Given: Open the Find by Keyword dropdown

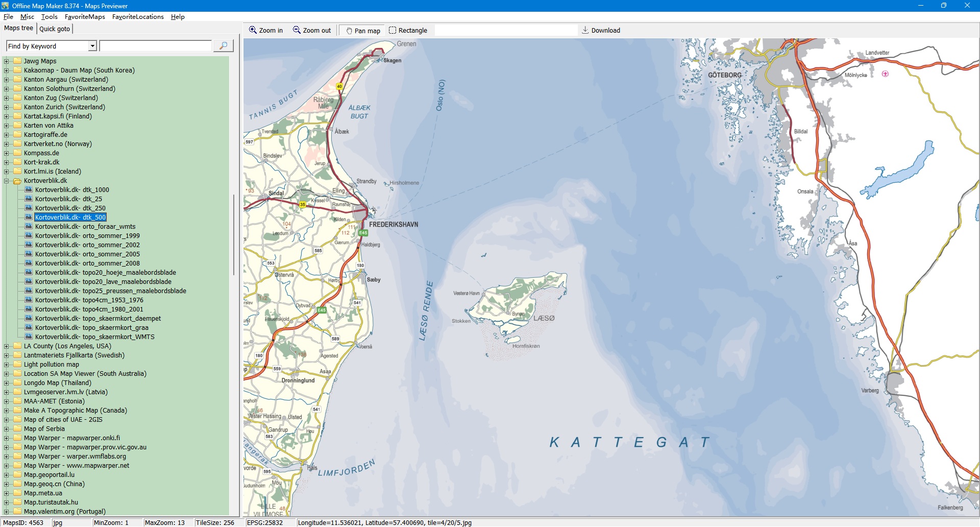Looking at the screenshot, I should [92, 46].
